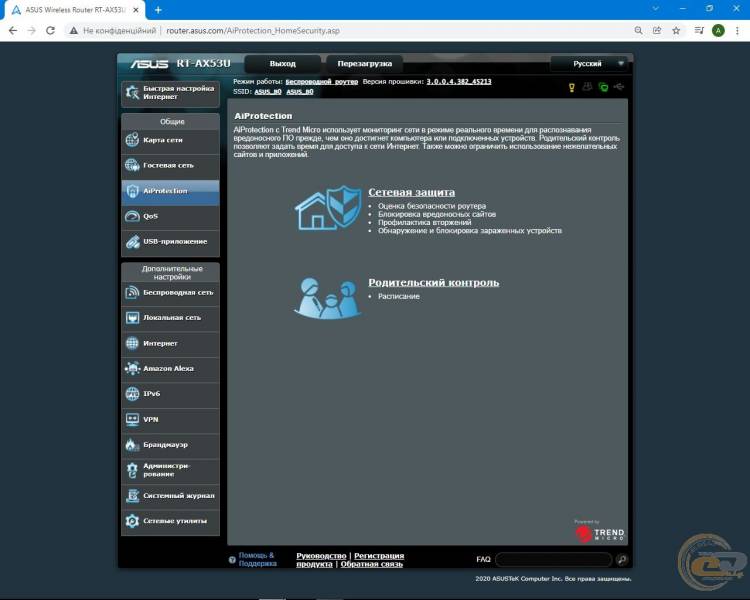This screenshot has height=600, width=750.
Task: Open the IPv6 settings page
Action: click(x=170, y=394)
